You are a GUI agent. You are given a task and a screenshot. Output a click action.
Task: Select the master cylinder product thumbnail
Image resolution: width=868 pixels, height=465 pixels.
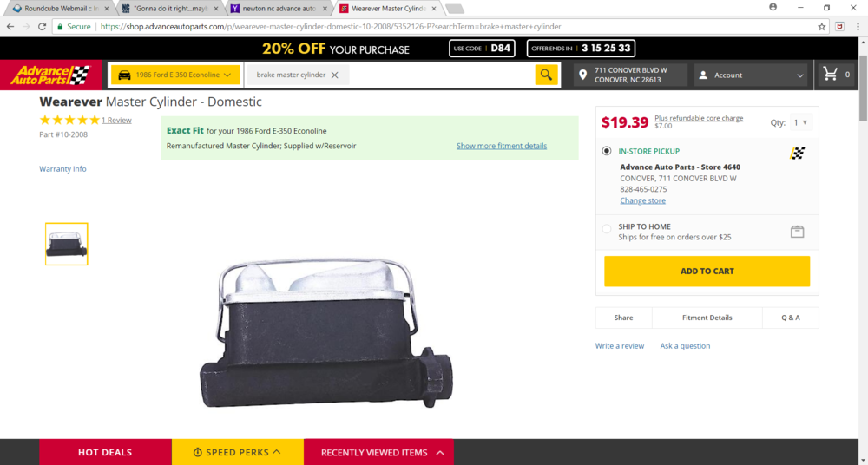(x=67, y=244)
